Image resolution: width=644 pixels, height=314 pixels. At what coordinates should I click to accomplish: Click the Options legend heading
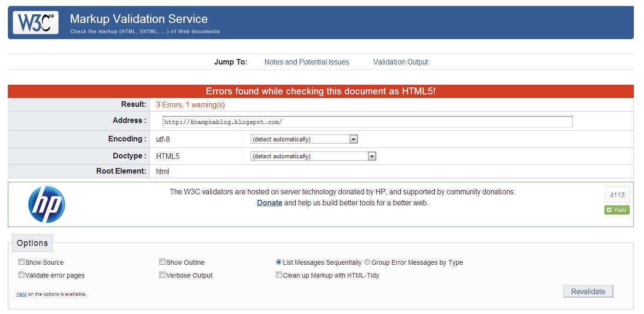(32, 243)
